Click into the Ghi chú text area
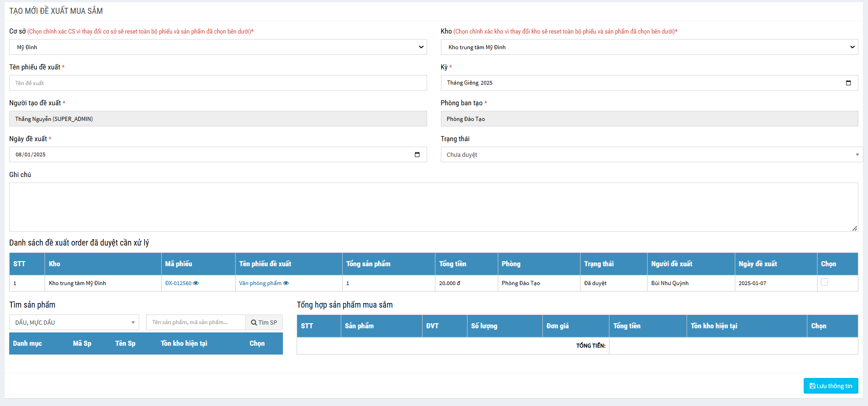 pyautogui.click(x=433, y=207)
